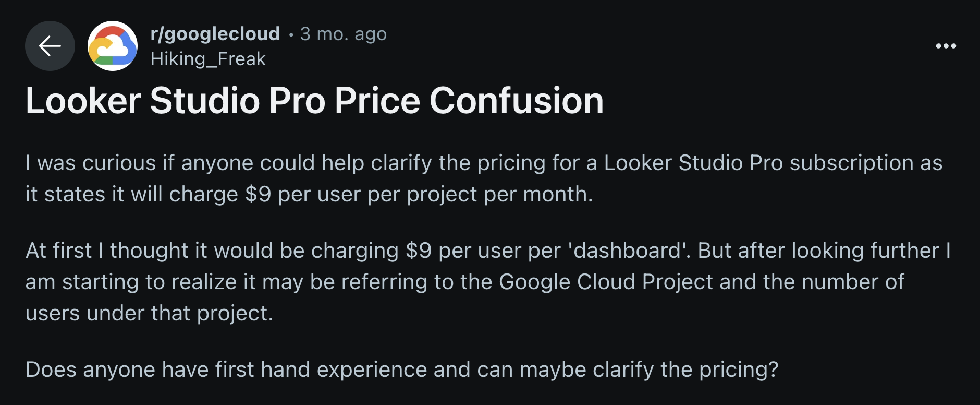Viewport: 980px width, 405px height.
Task: Click the author name below the subreddit
Action: pyautogui.click(x=207, y=59)
